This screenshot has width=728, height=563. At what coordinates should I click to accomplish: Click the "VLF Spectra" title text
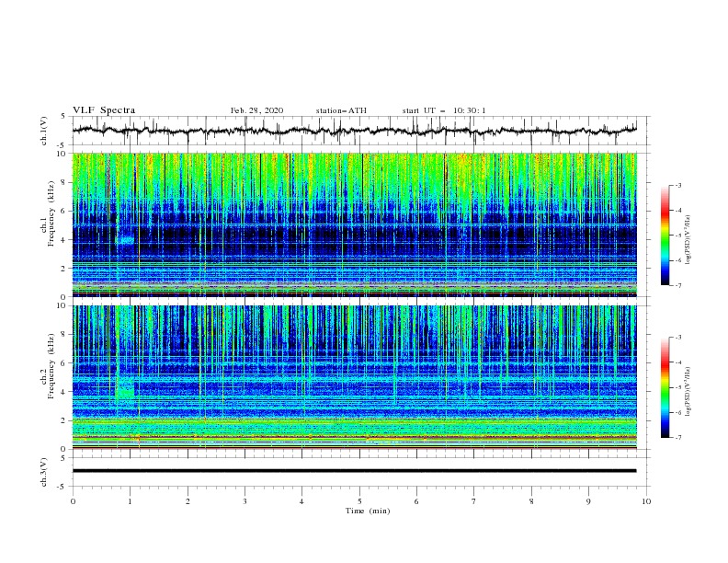pyautogui.click(x=104, y=110)
